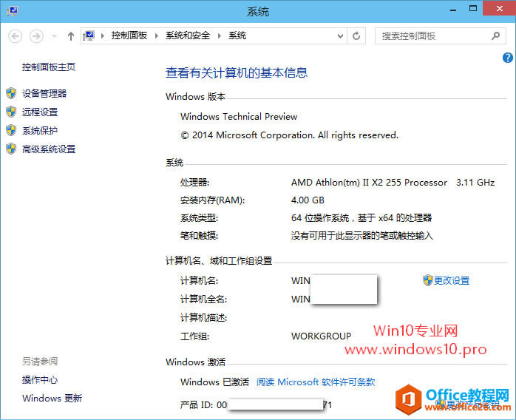Click the computer icon in address bar
516x420 pixels.
pyautogui.click(x=89, y=35)
